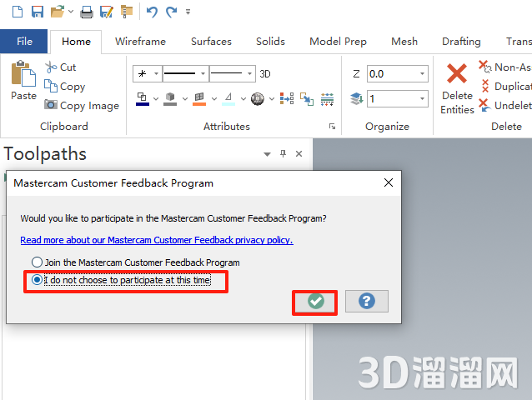Click the Delete Entities red X icon
This screenshot has height=400, width=532.
click(x=457, y=74)
